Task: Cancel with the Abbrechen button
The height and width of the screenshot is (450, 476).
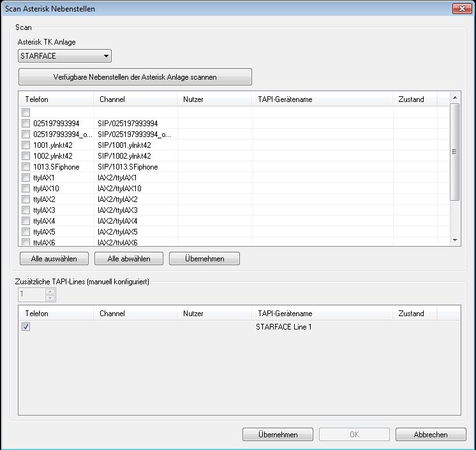Action: [430, 434]
